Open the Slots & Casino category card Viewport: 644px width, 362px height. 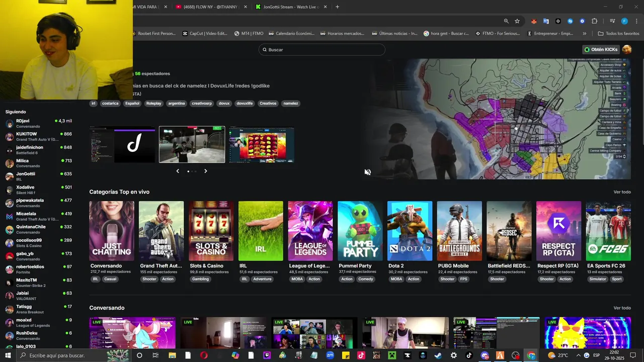click(x=211, y=231)
